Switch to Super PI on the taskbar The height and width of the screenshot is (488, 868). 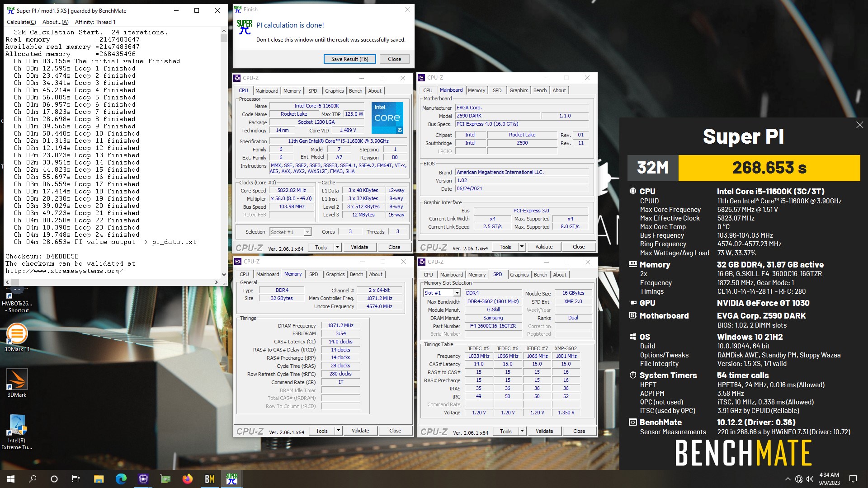coord(231,479)
